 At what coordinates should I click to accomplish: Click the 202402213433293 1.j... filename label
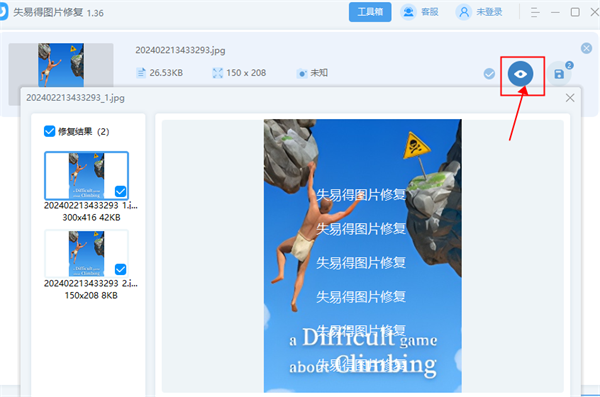coord(91,206)
